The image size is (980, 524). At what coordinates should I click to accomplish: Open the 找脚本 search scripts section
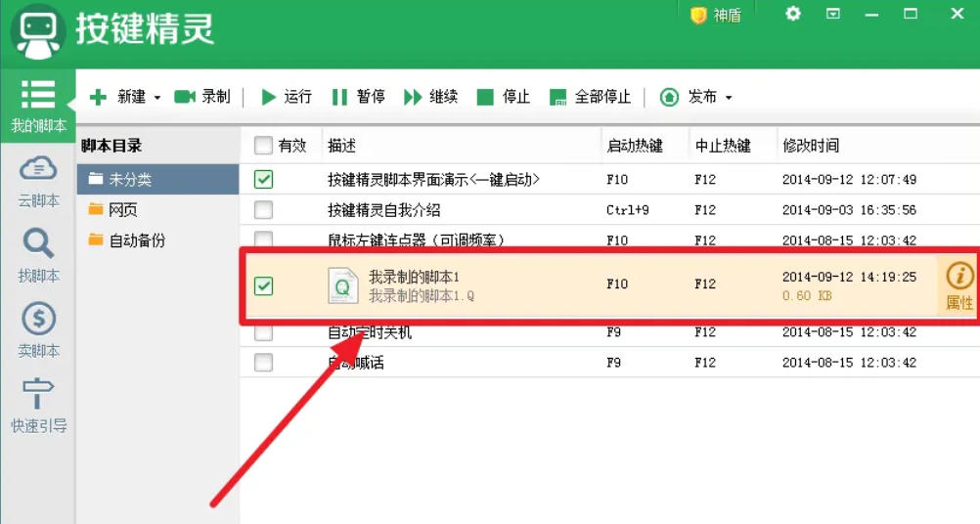[x=38, y=256]
